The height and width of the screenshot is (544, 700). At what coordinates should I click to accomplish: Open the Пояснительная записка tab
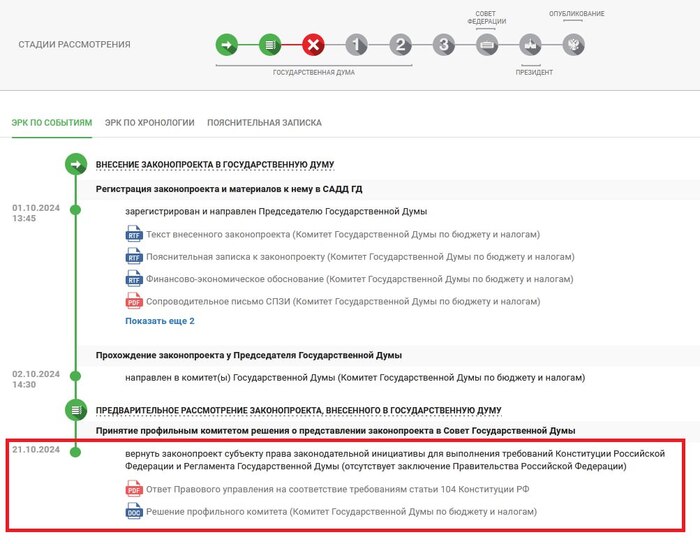(264, 123)
